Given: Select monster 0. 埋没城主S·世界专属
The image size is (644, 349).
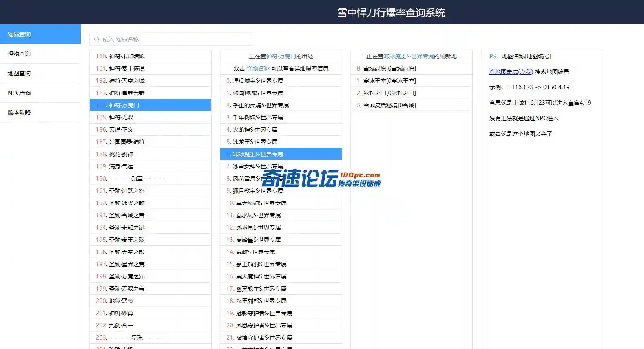Looking at the screenshot, I should point(281,81).
